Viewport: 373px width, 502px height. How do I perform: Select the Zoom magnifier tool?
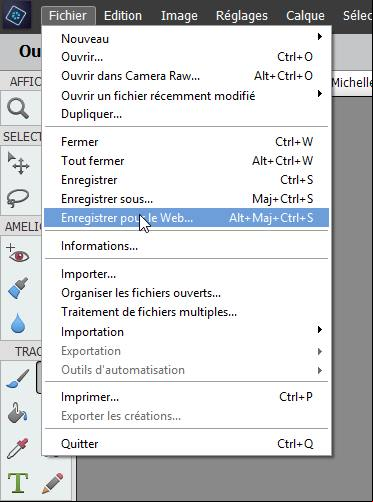click(x=18, y=109)
